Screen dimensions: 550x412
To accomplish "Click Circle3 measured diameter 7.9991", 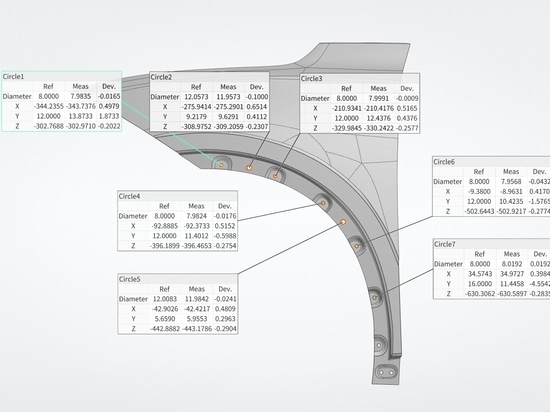I will click(x=378, y=99).
